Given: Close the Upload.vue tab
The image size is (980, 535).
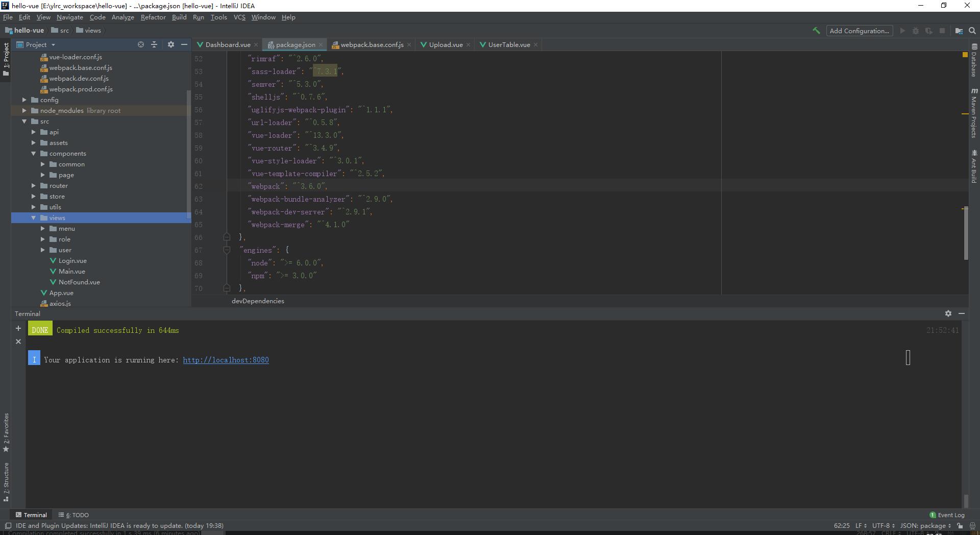Looking at the screenshot, I should tap(468, 45).
